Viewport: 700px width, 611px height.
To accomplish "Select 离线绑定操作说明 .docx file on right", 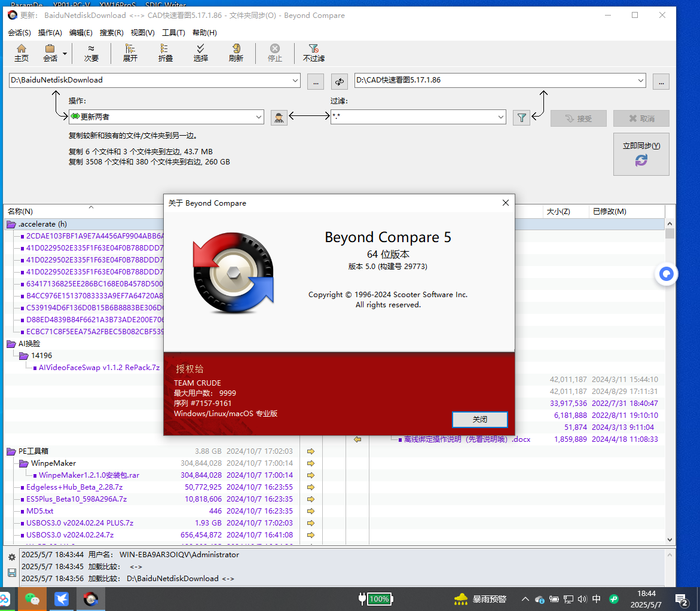I will tap(467, 439).
